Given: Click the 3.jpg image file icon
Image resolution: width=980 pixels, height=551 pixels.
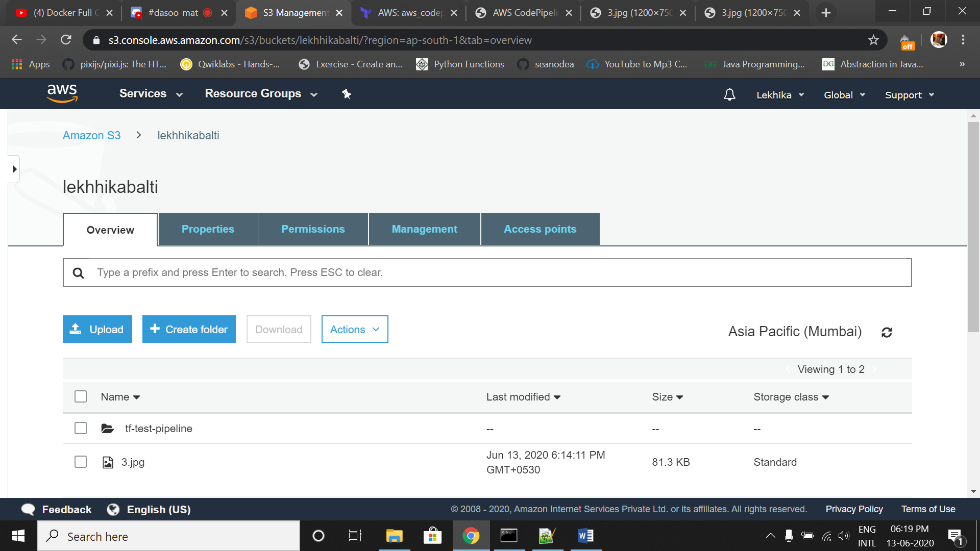Looking at the screenshot, I should click(108, 462).
